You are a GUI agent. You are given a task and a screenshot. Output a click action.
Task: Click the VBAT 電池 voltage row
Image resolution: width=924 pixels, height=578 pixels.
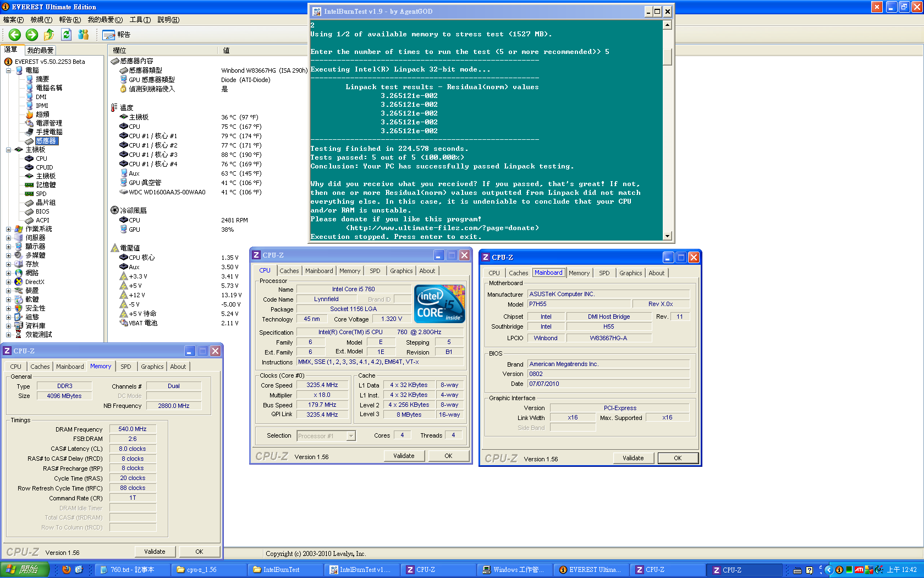pyautogui.click(x=179, y=323)
